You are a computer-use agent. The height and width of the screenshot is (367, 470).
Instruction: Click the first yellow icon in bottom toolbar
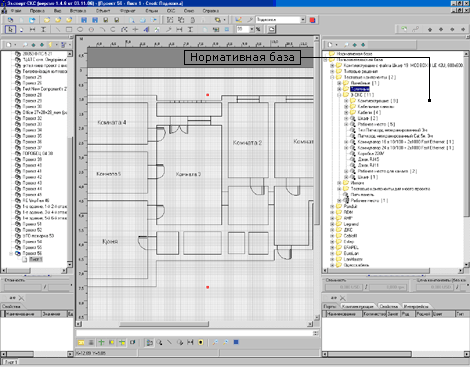81,342
